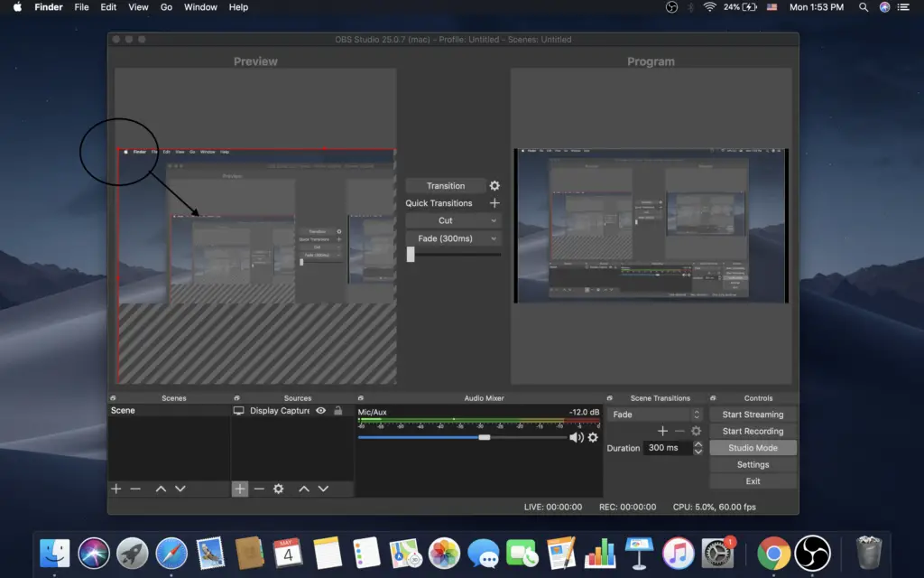924x578 pixels.
Task: Click the "LIVE: 00:00:00" status text
Action: [553, 508]
